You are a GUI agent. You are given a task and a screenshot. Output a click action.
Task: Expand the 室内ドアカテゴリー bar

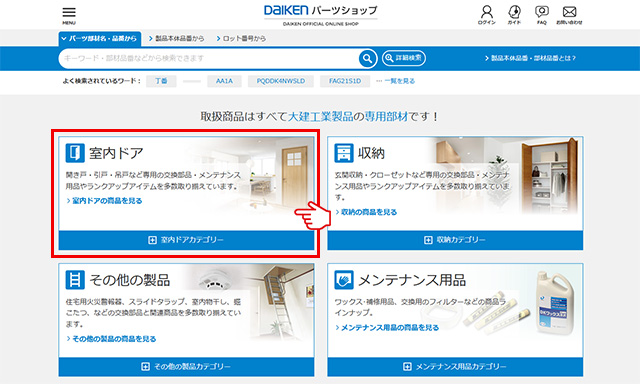click(x=187, y=240)
